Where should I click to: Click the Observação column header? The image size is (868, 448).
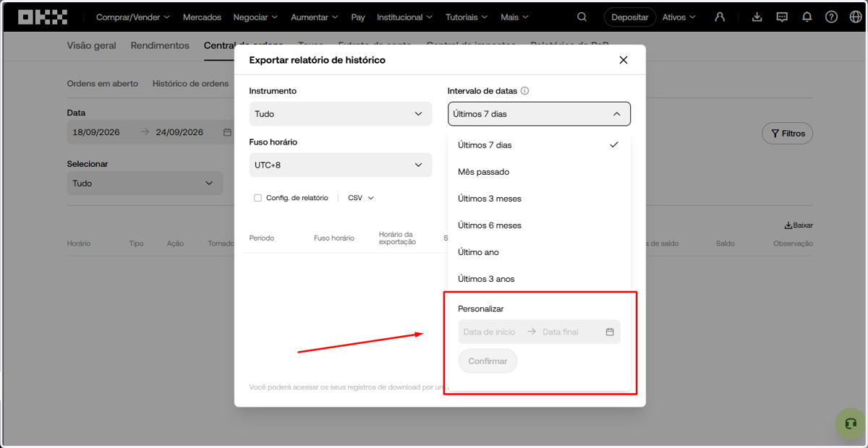pyautogui.click(x=793, y=244)
